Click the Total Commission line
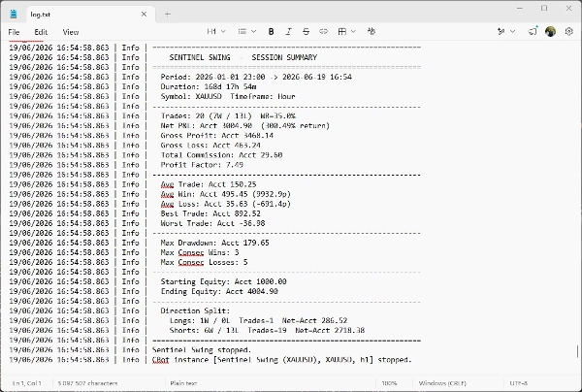Viewport: 582px width, 392px height. pos(221,155)
